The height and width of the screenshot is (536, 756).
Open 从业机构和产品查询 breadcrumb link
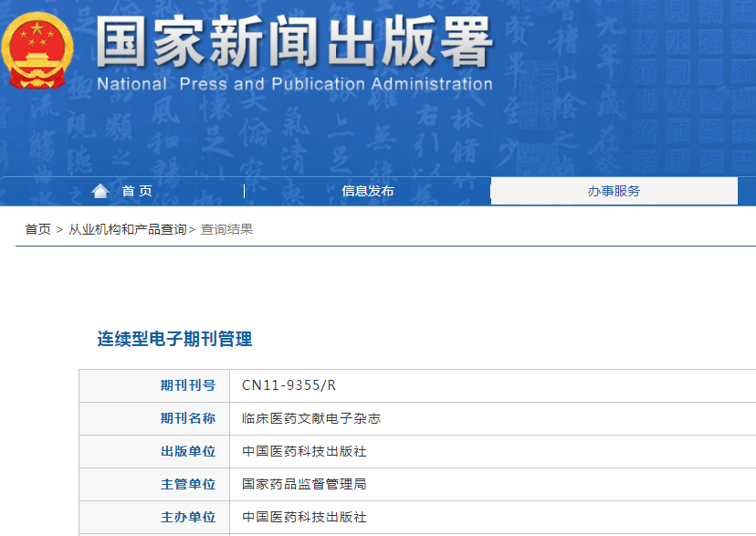point(128,229)
